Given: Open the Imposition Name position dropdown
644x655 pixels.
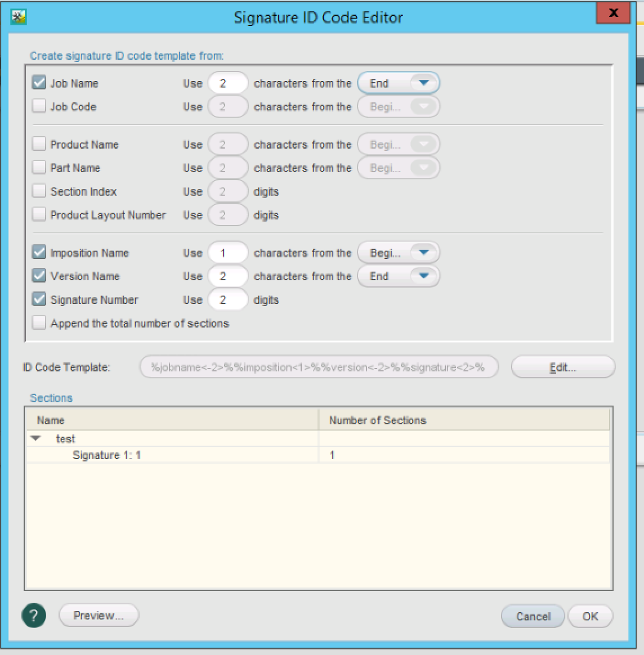Looking at the screenshot, I should click(x=399, y=253).
